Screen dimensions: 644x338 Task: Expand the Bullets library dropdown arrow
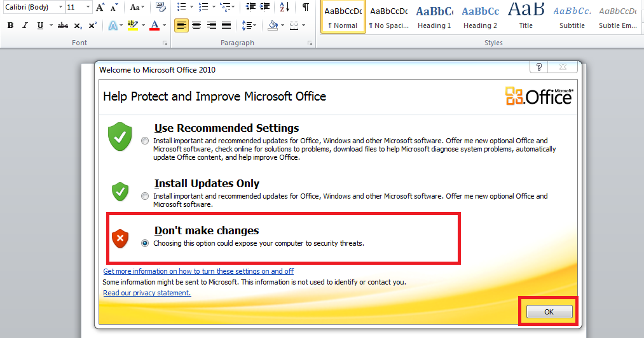(191, 7)
